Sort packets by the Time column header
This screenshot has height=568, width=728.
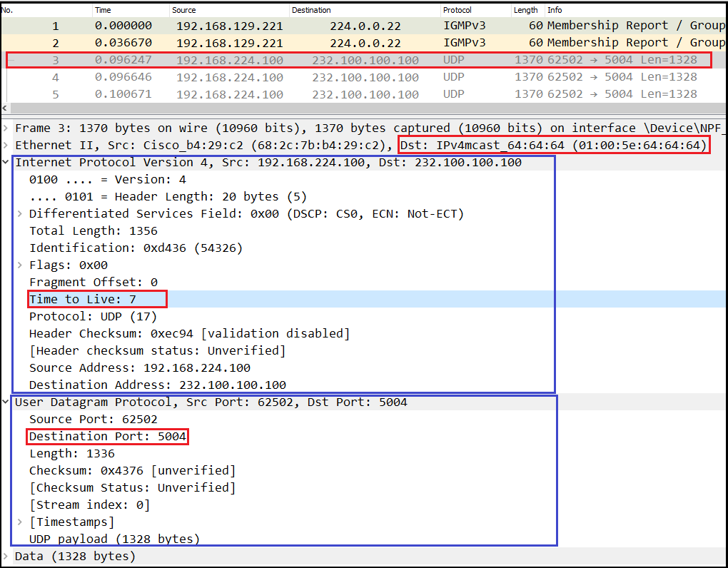pyautogui.click(x=103, y=11)
